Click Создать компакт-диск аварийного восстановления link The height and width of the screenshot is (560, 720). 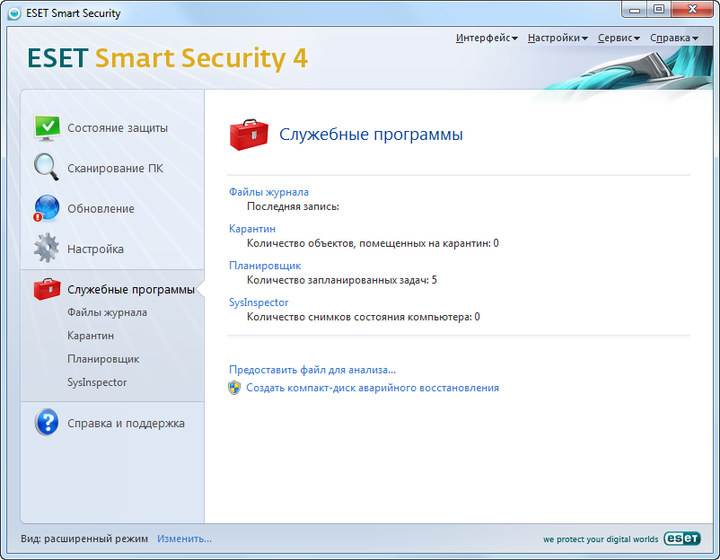[372, 388]
